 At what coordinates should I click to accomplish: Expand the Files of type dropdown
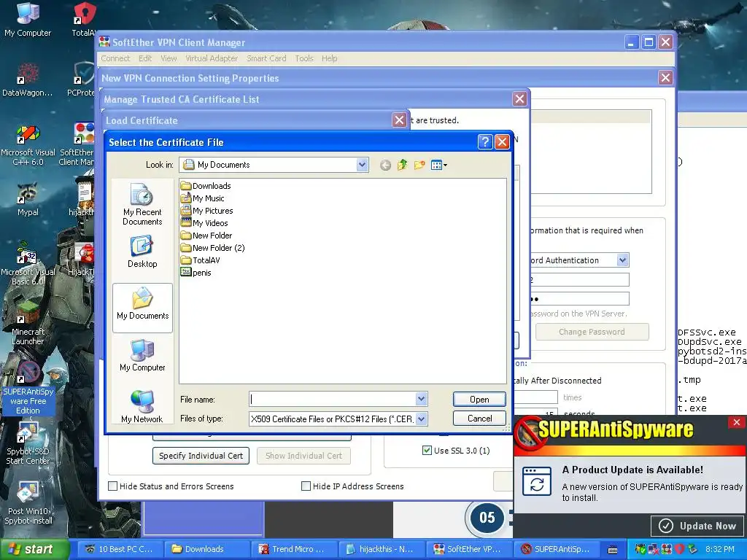(421, 419)
